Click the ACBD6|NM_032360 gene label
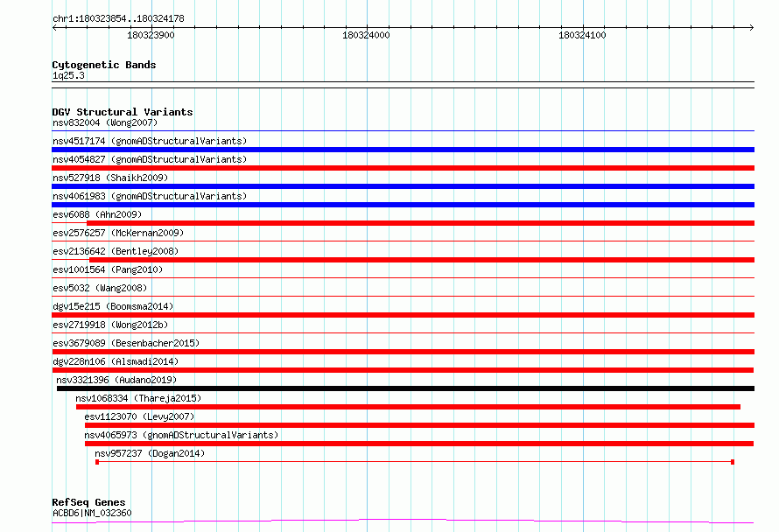This screenshot has height=532, width=779. [x=92, y=513]
